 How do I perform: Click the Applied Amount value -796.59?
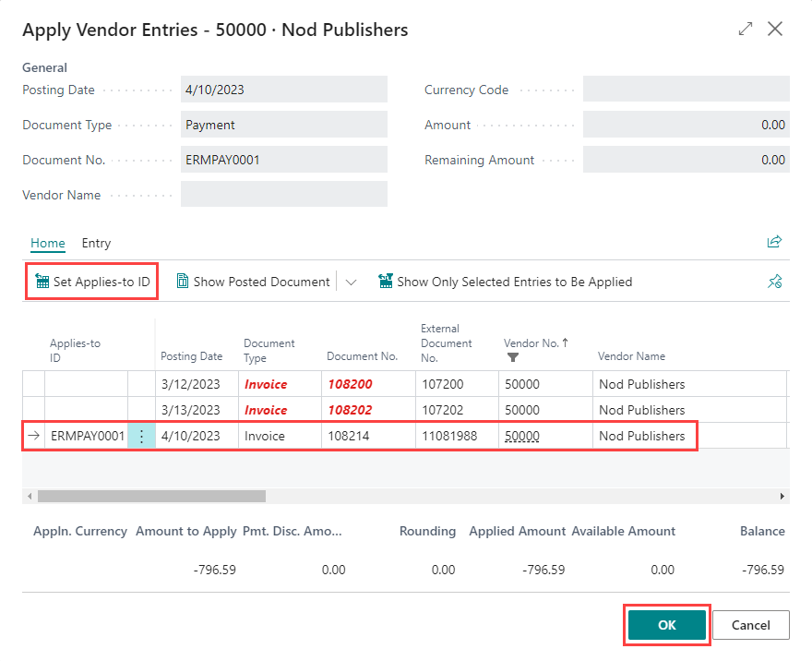(543, 570)
